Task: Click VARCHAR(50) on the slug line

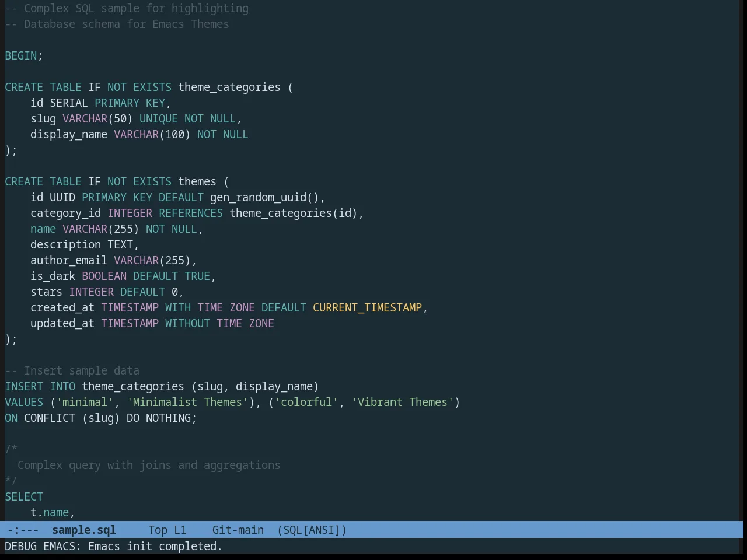Action: [x=97, y=118]
